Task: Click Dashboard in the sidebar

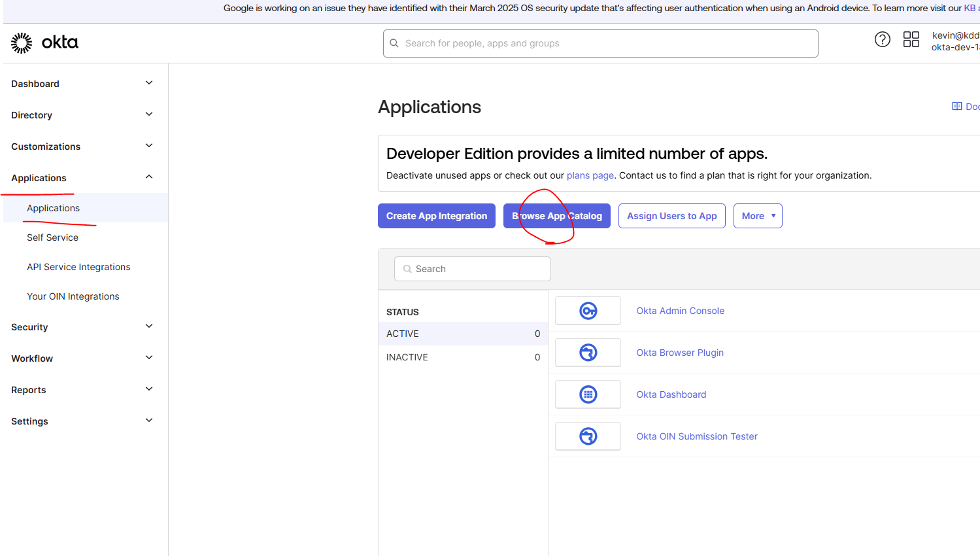Action: 35,84
